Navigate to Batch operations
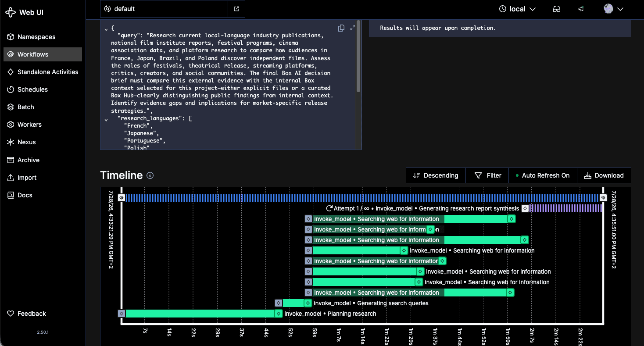 43,107
